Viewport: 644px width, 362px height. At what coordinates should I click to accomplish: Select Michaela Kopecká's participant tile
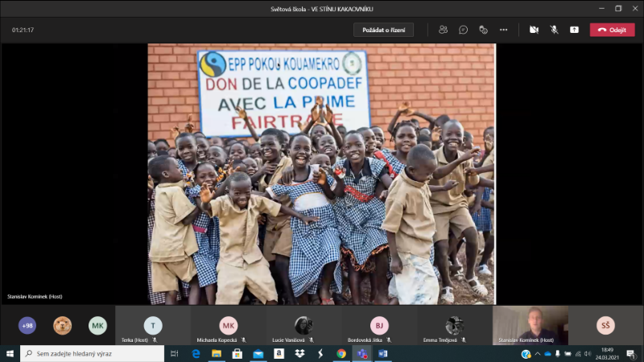click(229, 326)
